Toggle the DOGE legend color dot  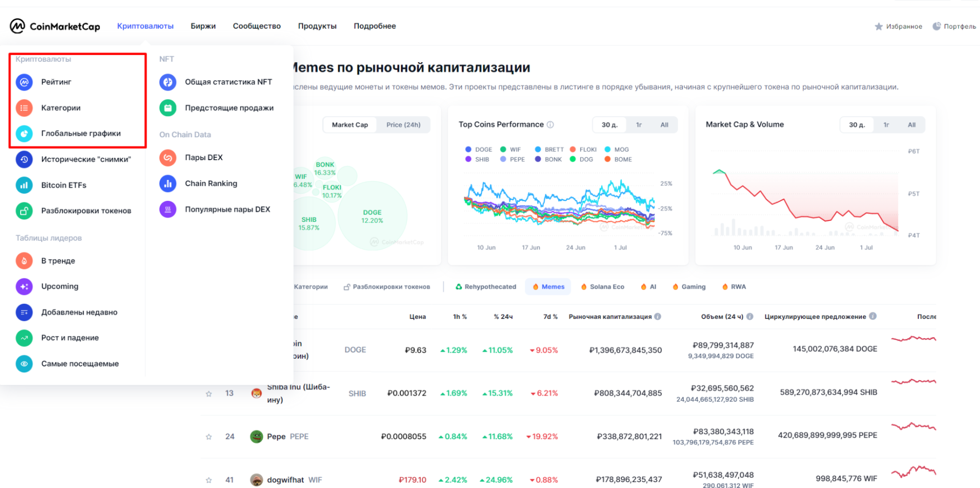(468, 149)
